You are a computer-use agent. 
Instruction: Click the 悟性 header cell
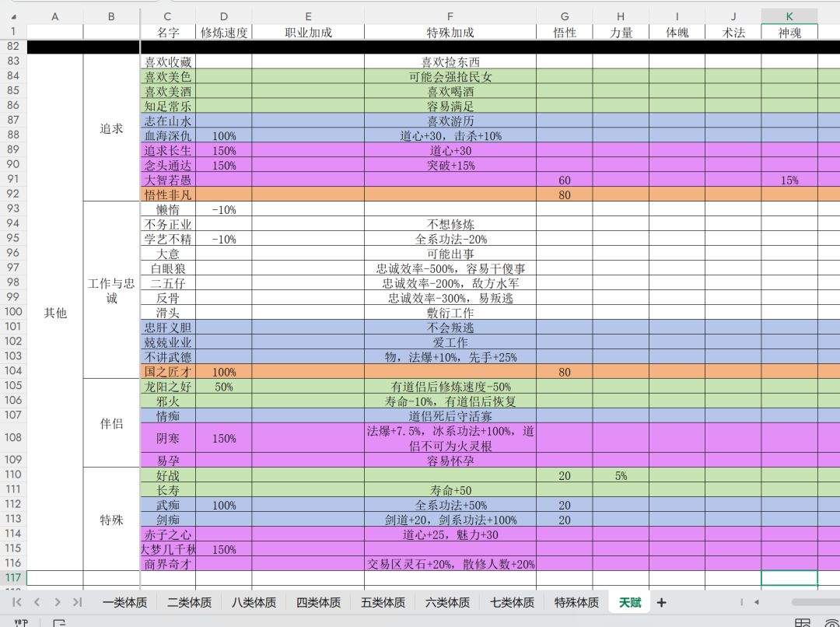point(565,32)
